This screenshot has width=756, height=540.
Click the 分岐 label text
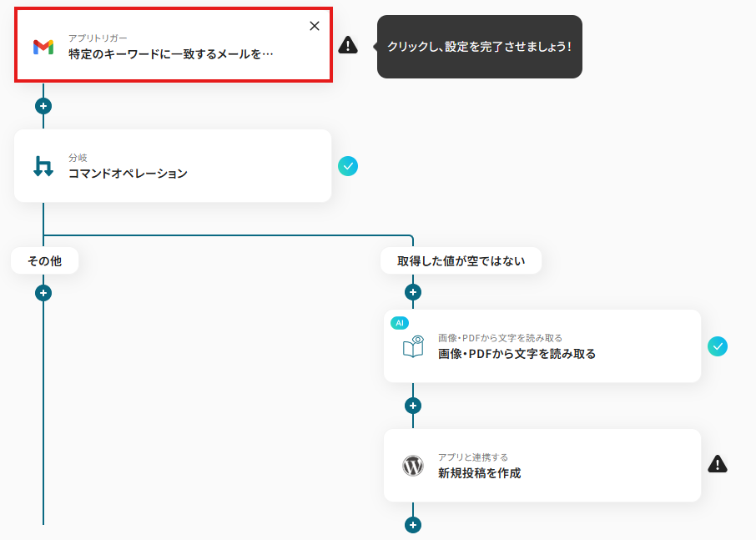point(78,158)
